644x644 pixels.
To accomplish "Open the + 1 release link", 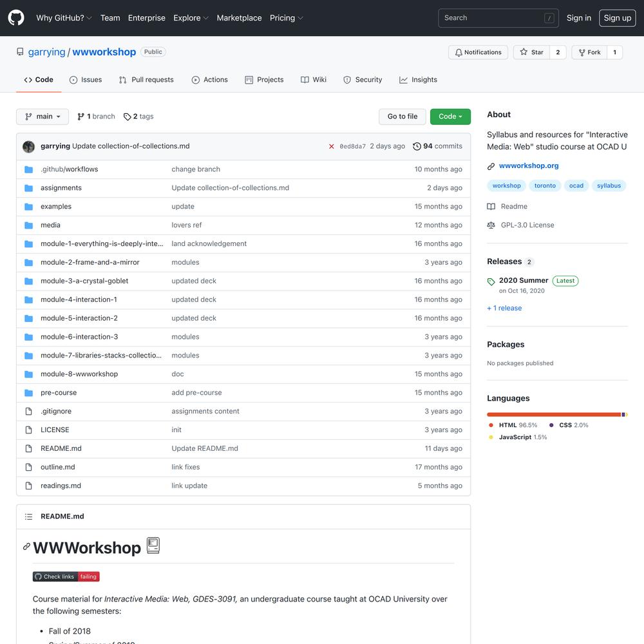I will (504, 308).
